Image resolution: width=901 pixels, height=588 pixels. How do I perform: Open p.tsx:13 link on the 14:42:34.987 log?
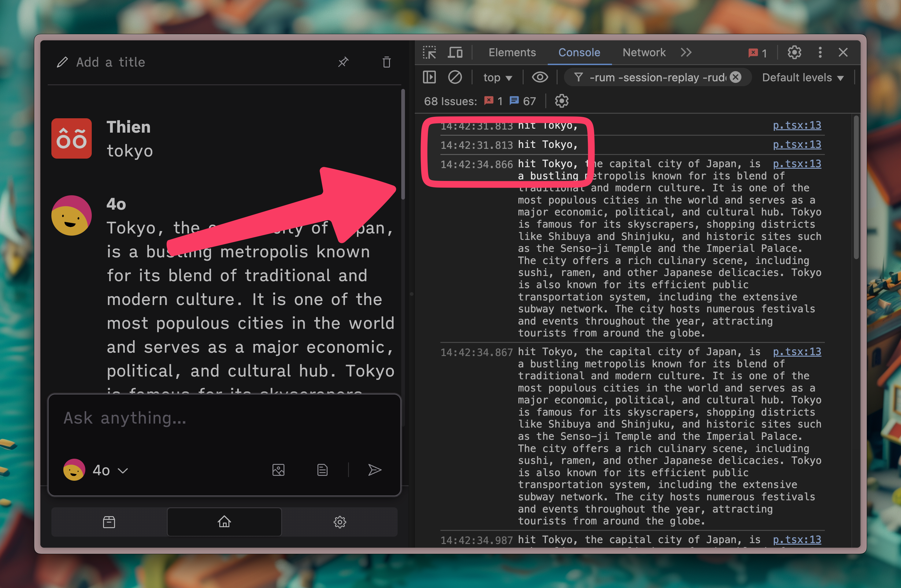click(797, 540)
